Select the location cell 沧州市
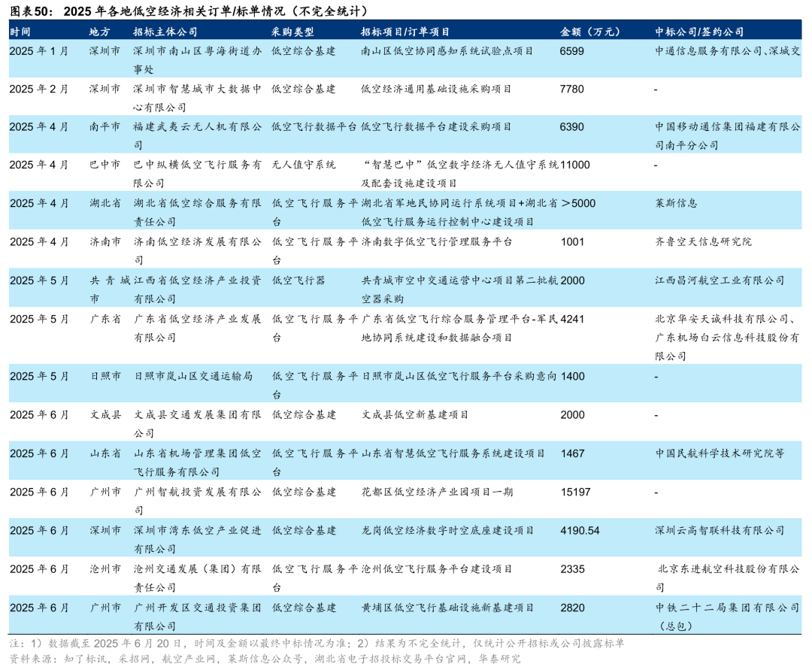This screenshot has width=812, height=670. 105,569
